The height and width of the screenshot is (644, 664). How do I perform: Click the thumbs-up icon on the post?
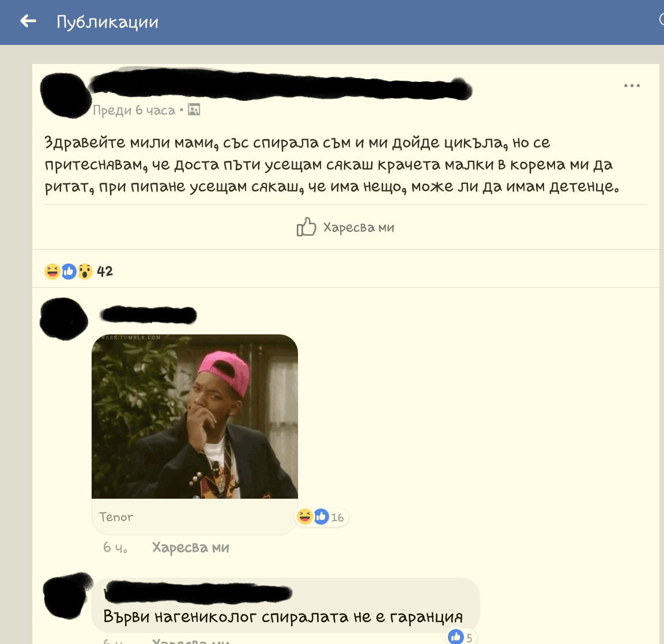[x=306, y=227]
